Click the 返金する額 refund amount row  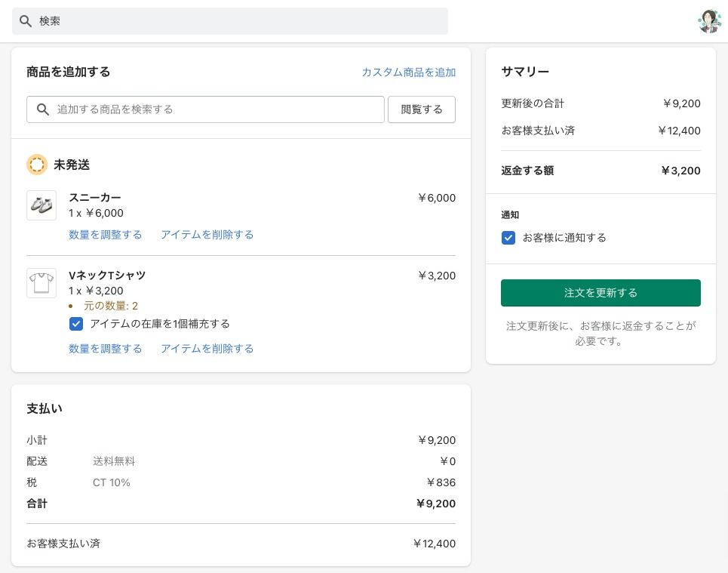pos(601,171)
